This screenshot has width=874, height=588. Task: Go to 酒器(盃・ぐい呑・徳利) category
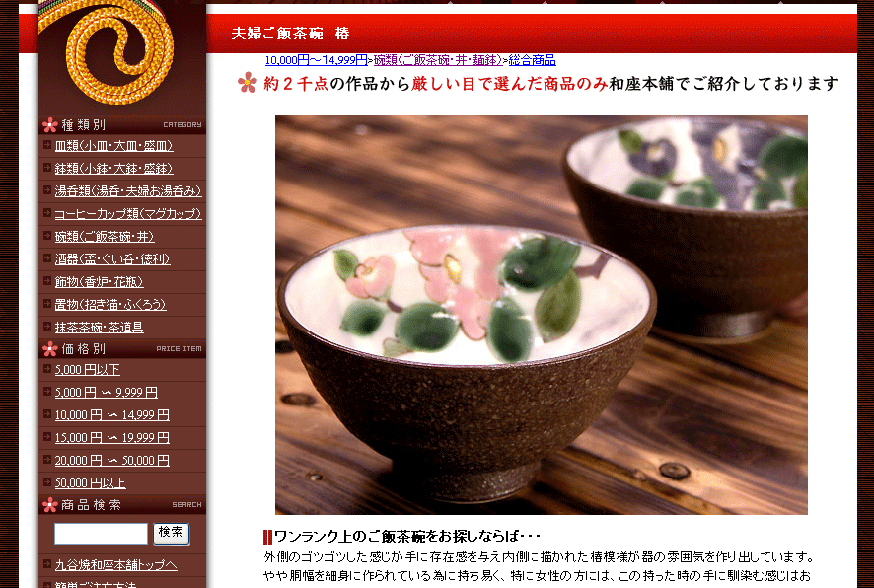point(112,259)
